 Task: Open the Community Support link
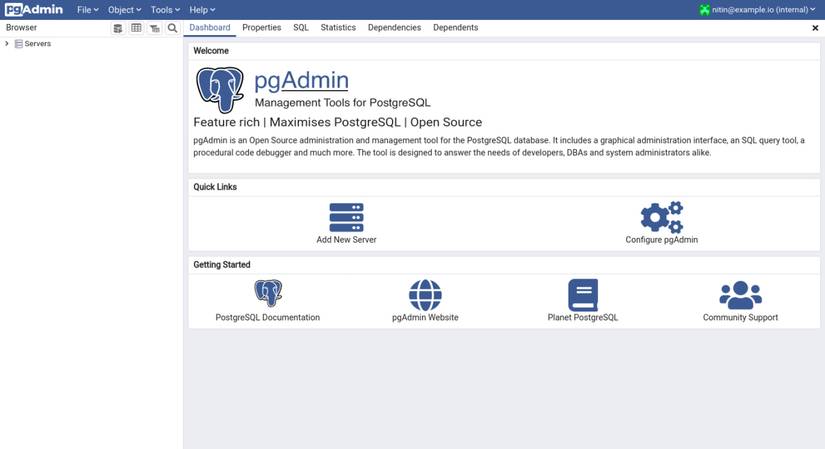click(740, 317)
